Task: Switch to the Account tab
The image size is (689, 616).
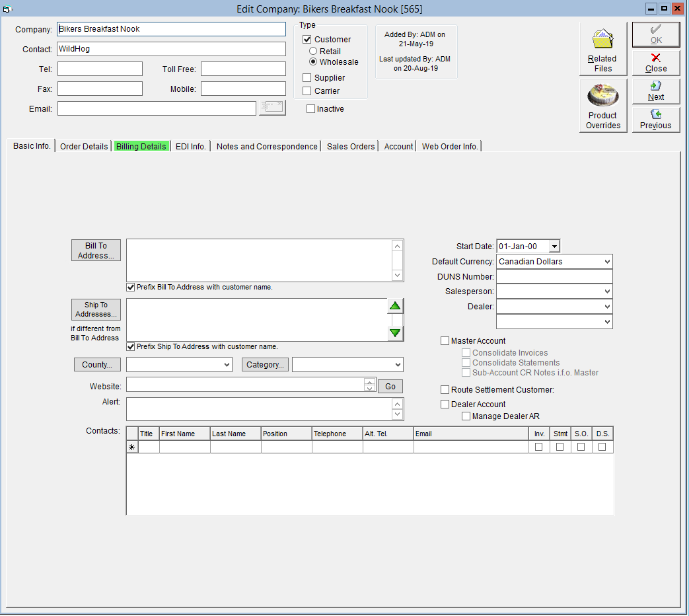Action: (x=398, y=147)
